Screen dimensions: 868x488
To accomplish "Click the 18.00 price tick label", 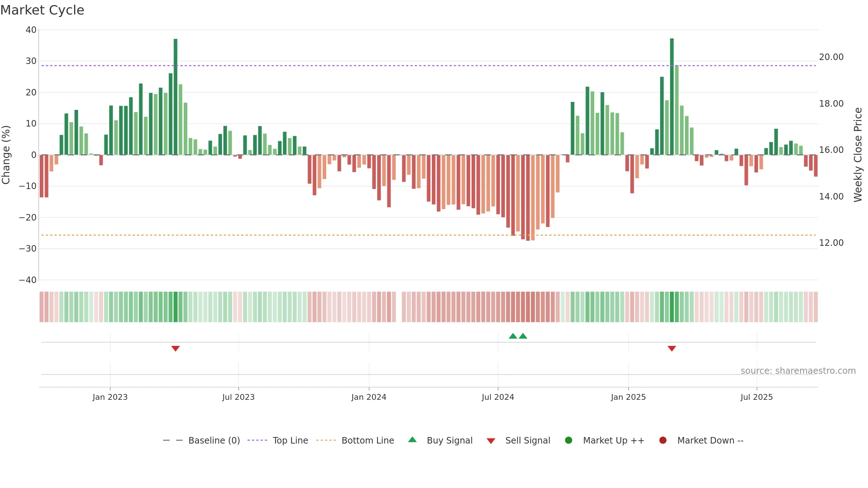I will coord(831,104).
